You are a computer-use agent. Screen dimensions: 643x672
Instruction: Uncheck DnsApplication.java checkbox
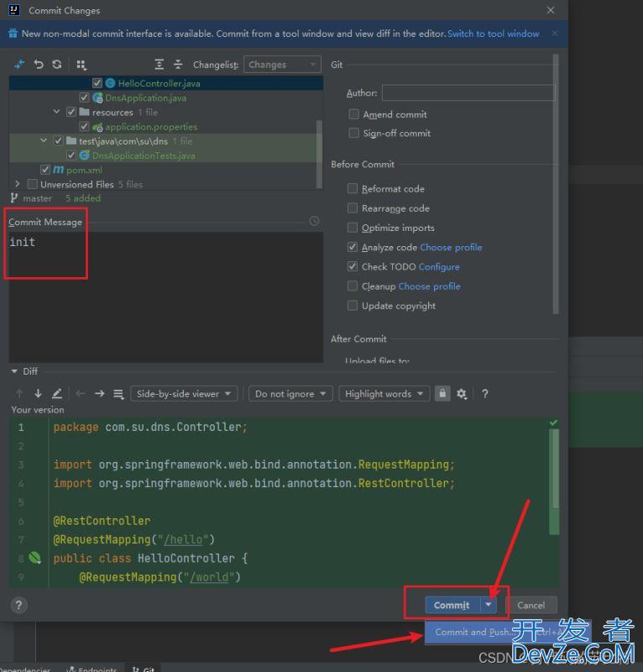pos(85,97)
